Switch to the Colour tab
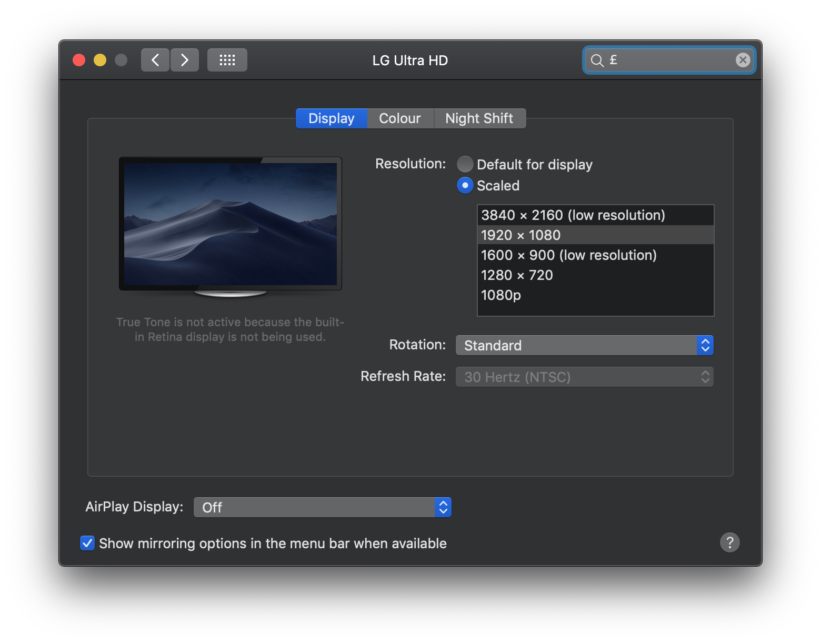Image resolution: width=821 pixels, height=644 pixels. coord(400,118)
